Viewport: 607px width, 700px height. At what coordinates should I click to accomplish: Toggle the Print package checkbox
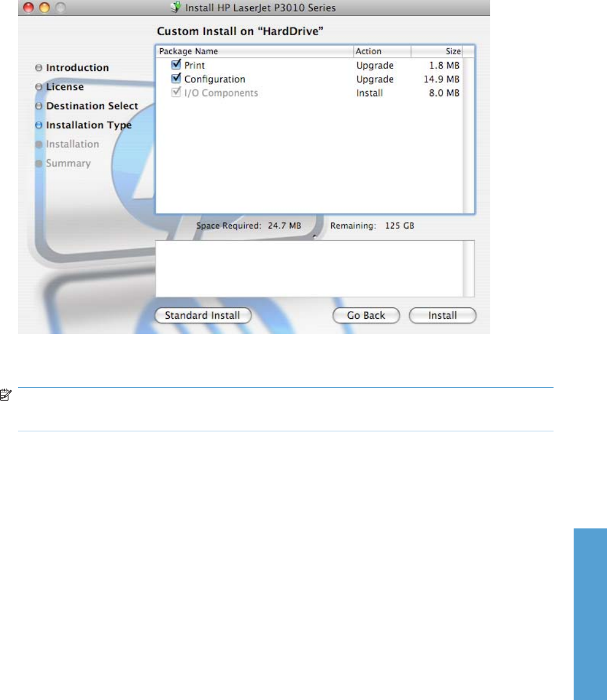pyautogui.click(x=176, y=65)
